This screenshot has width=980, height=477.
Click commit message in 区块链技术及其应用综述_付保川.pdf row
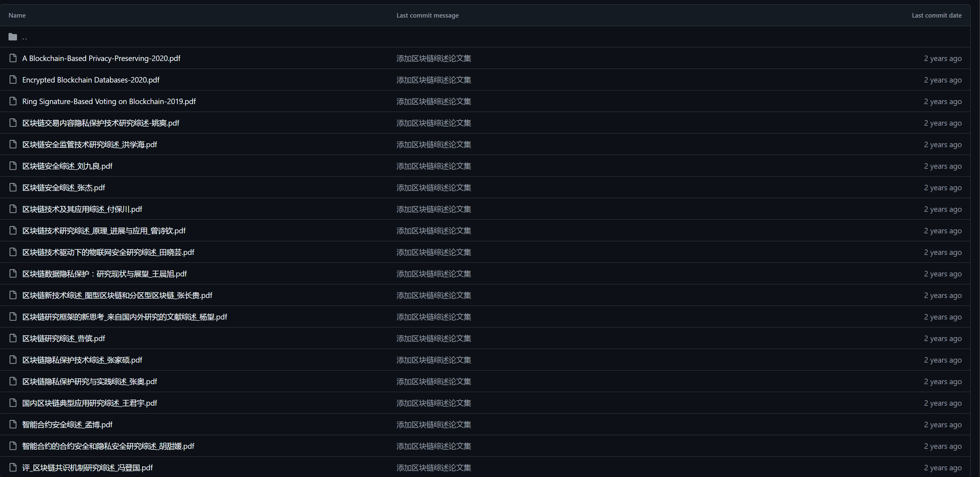[x=434, y=209]
